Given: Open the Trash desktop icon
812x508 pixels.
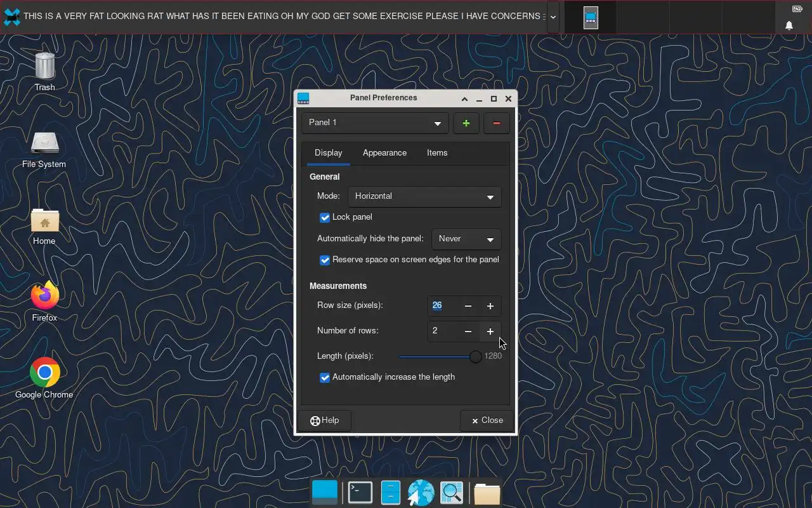Looking at the screenshot, I should (44, 65).
